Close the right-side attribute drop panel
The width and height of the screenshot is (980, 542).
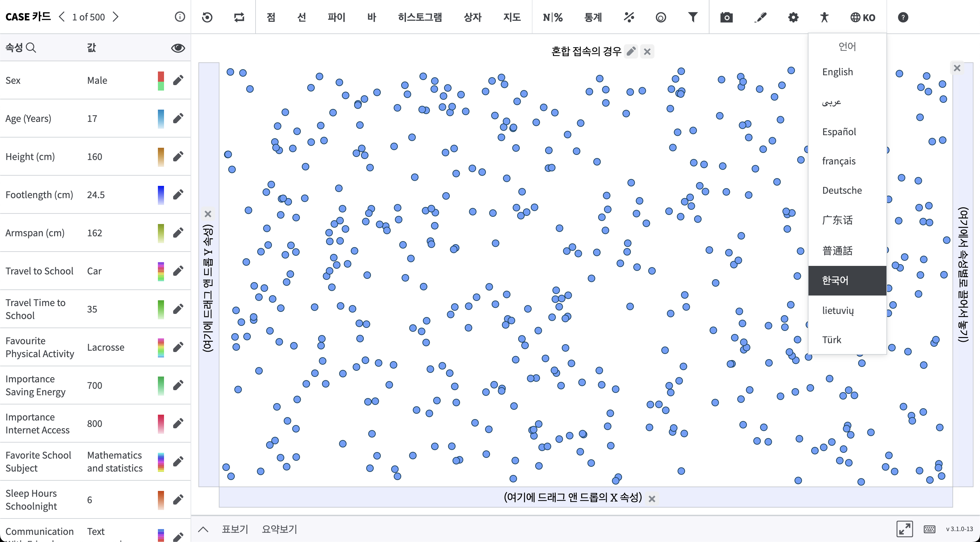957,68
